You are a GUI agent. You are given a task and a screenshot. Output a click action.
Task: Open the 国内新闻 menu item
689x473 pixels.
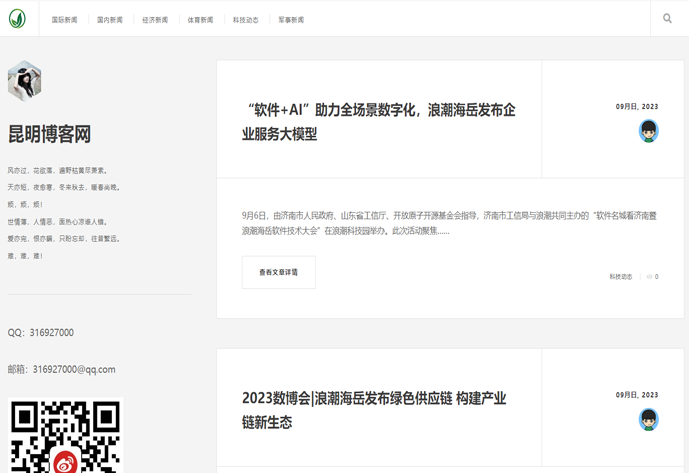click(110, 20)
